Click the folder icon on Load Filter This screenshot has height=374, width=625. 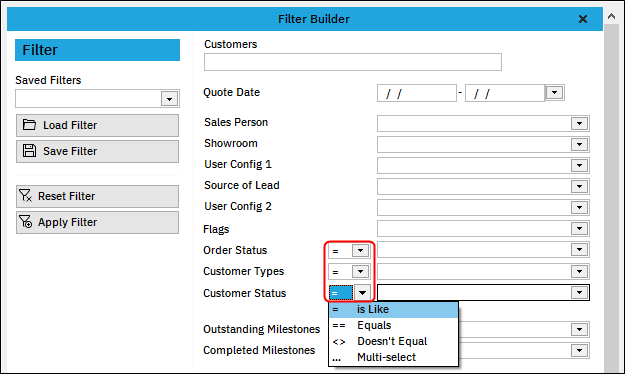coord(29,125)
